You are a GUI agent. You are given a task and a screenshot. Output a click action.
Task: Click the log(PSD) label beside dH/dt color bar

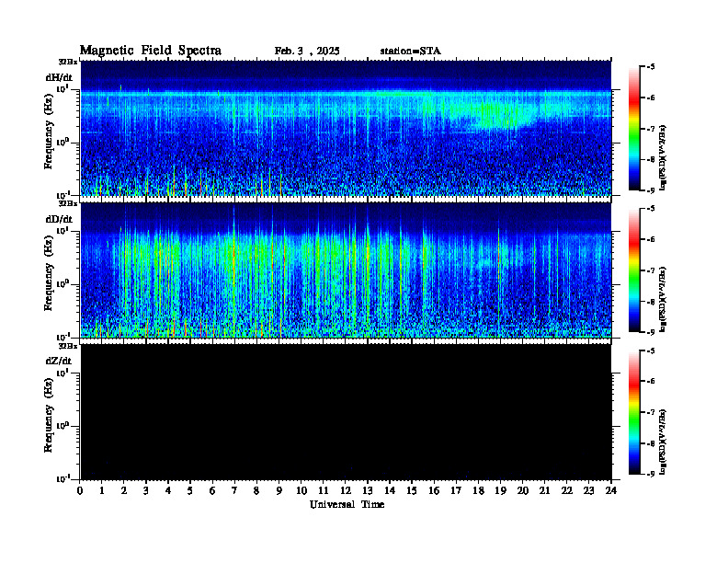[663, 158]
